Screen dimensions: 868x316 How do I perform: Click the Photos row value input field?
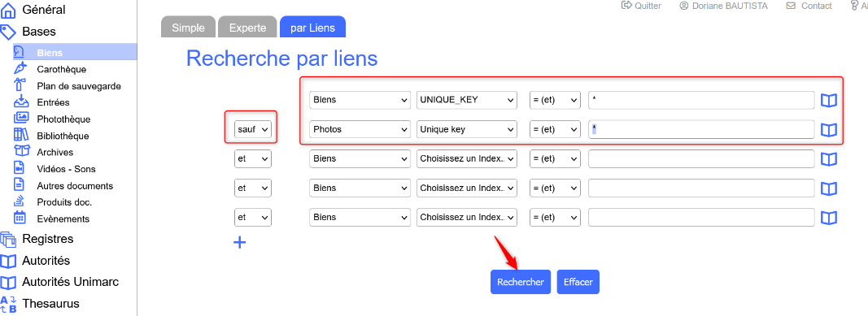[701, 129]
